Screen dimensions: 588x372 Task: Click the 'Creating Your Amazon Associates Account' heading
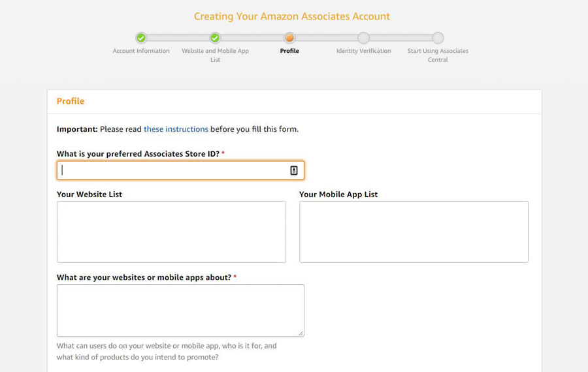point(292,16)
